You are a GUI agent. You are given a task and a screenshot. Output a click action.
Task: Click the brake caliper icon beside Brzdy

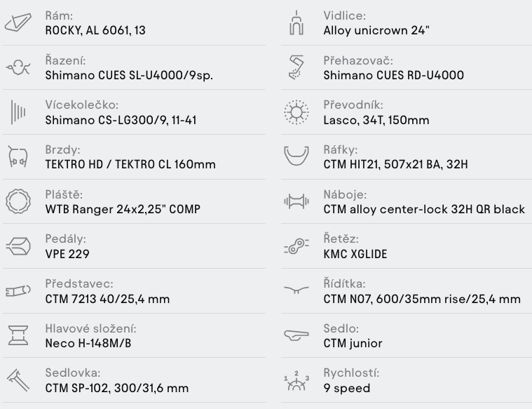[x=18, y=156]
